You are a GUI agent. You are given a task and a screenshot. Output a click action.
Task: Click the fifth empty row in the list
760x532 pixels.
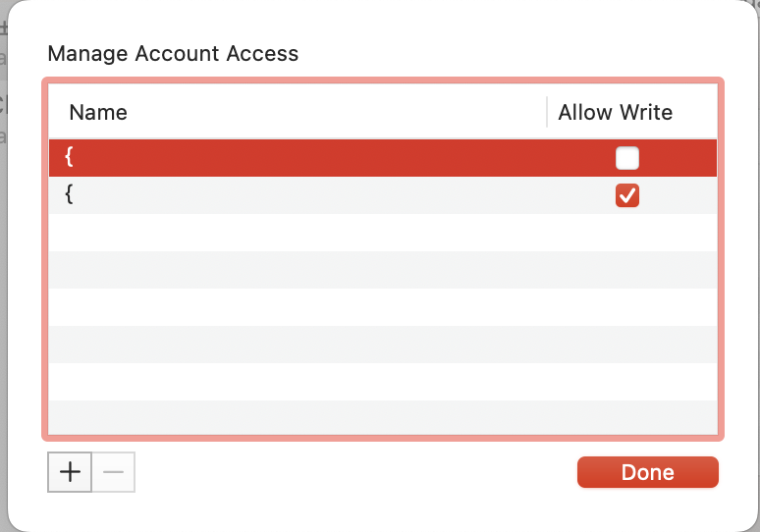383,382
